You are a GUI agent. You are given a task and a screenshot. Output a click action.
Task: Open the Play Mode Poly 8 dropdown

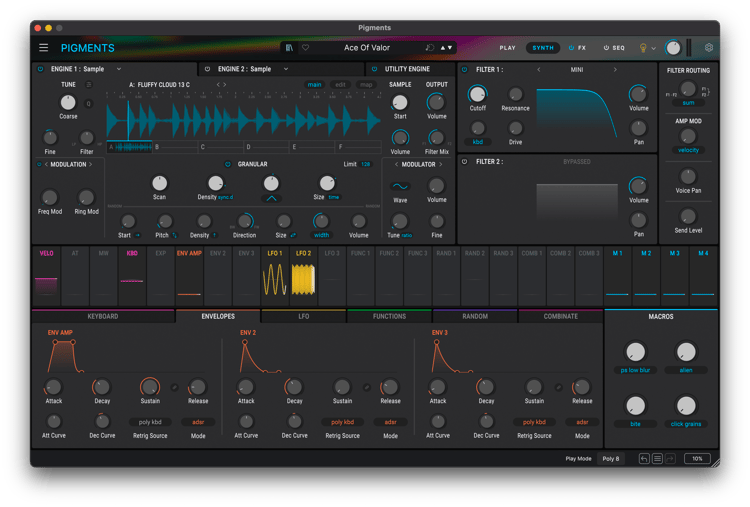click(610, 459)
